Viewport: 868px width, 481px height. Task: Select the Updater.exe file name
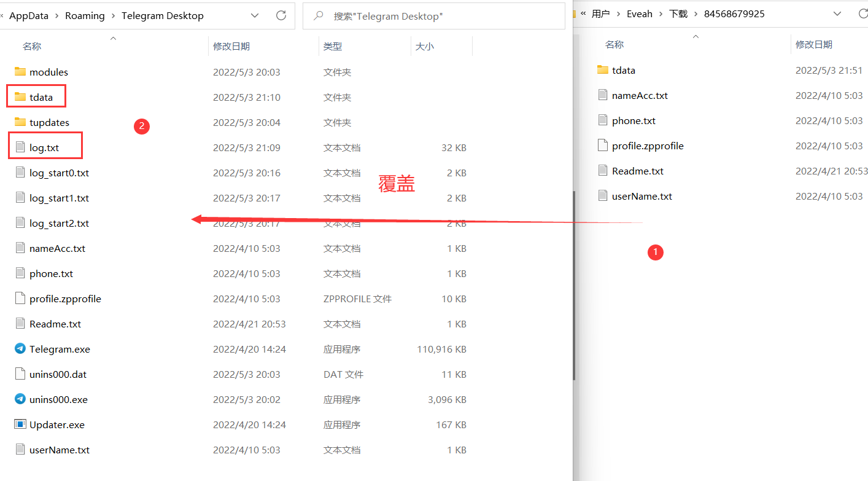click(x=57, y=424)
